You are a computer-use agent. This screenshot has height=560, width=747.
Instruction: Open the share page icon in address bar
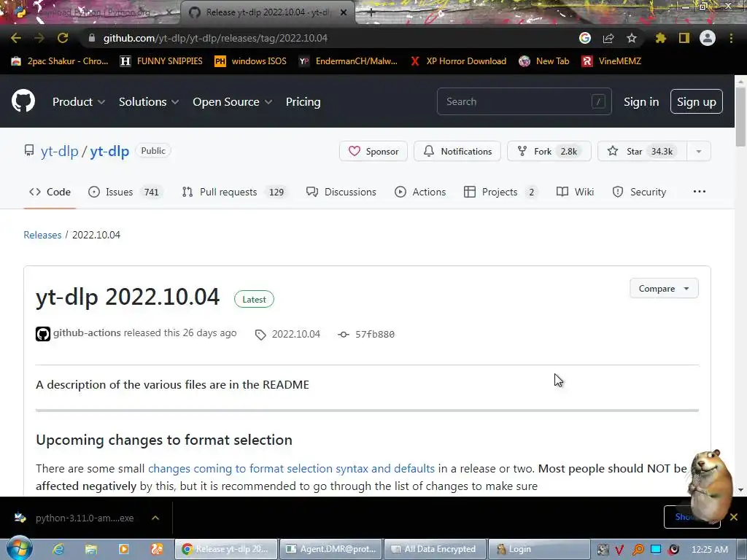(608, 38)
